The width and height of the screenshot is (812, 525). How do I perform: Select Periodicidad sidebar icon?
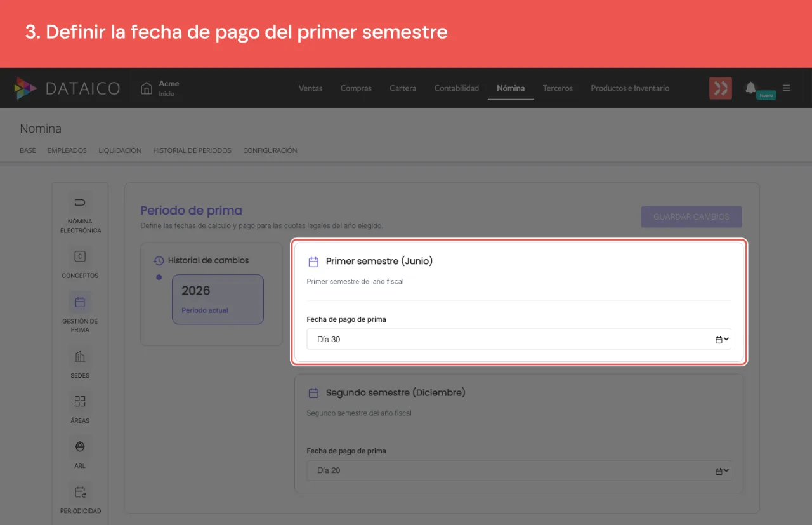80,492
